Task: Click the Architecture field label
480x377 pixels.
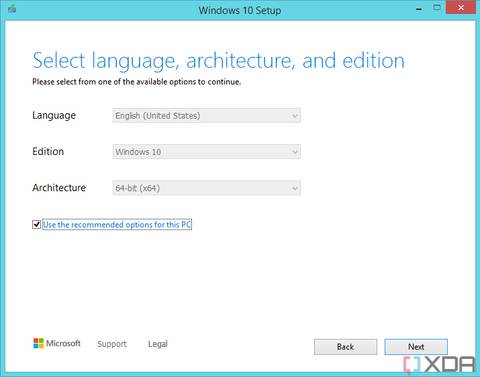Action: coord(59,188)
